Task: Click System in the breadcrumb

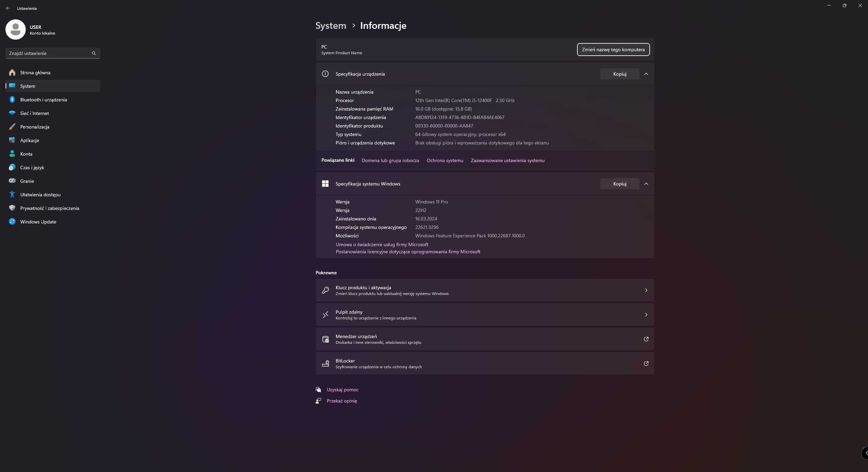Action: click(331, 25)
